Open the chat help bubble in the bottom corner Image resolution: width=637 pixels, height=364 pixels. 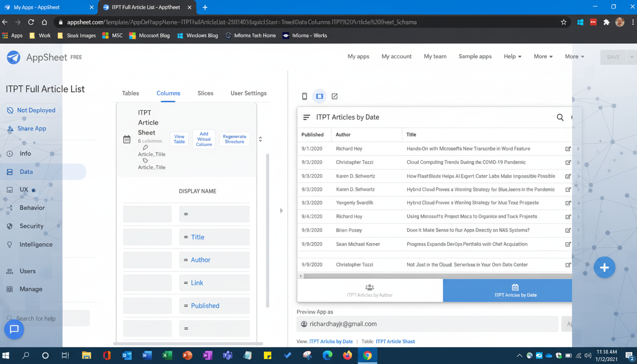coord(14,329)
